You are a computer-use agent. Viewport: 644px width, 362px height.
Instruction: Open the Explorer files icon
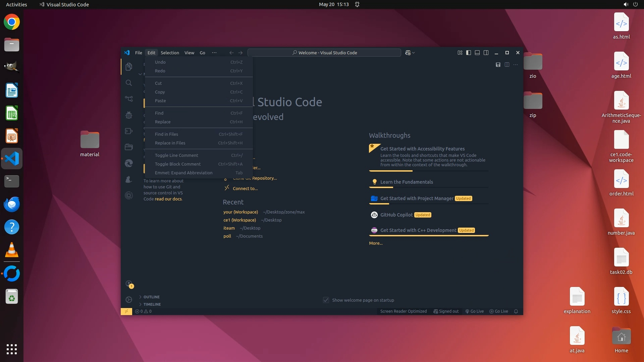(x=129, y=67)
